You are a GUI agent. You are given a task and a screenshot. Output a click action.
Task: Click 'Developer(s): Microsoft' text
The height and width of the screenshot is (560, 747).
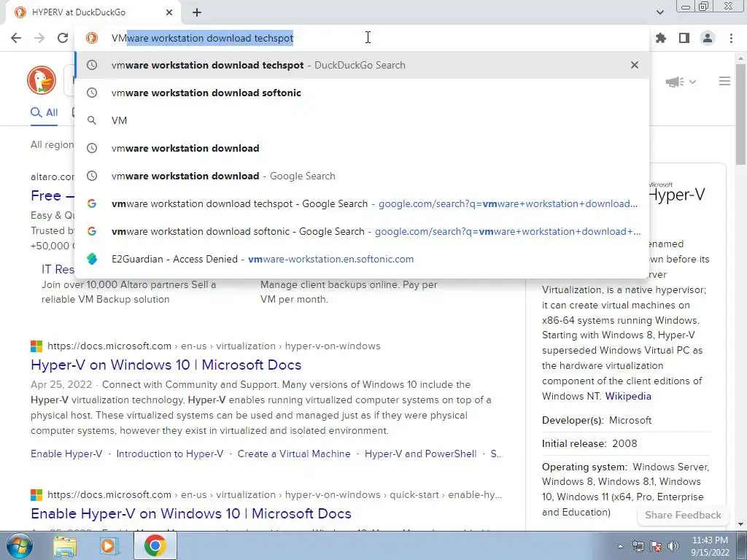pos(597,420)
